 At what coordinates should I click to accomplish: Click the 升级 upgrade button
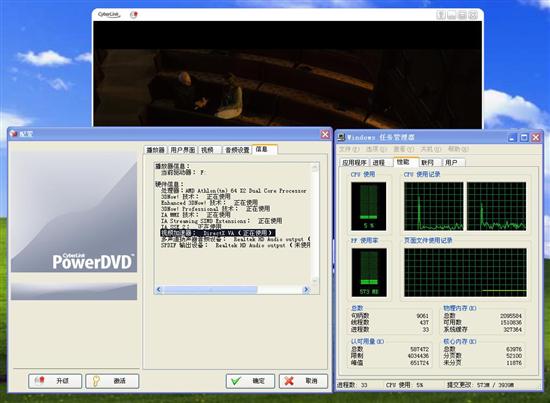click(55, 381)
